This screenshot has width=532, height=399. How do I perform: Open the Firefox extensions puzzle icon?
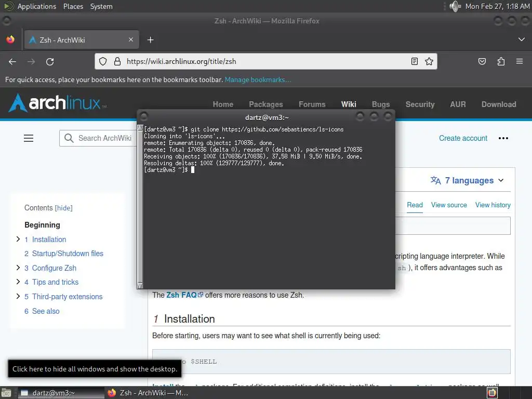coord(501,61)
